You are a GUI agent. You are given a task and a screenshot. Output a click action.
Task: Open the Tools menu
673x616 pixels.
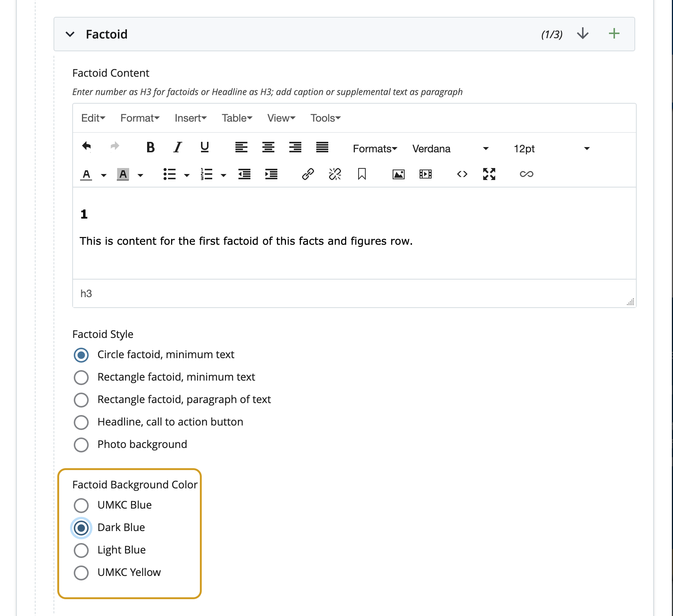tap(325, 118)
